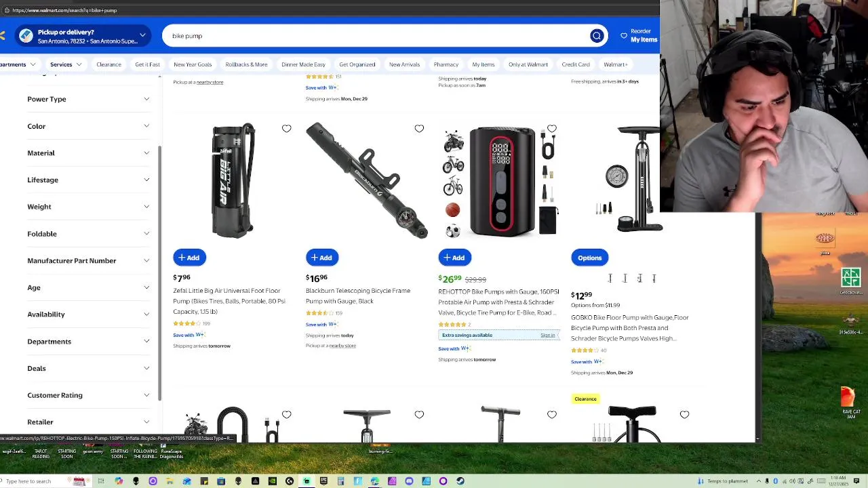Viewport: 868px width, 488px height.
Task: Click Sign in for extra savings
Action: tap(548, 335)
